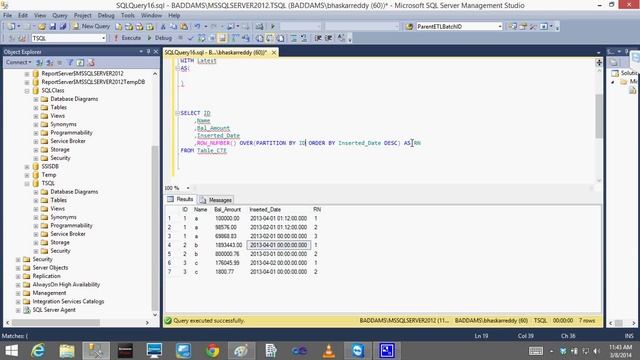Expand the Management folder
640x360 pixels.
click(18, 293)
